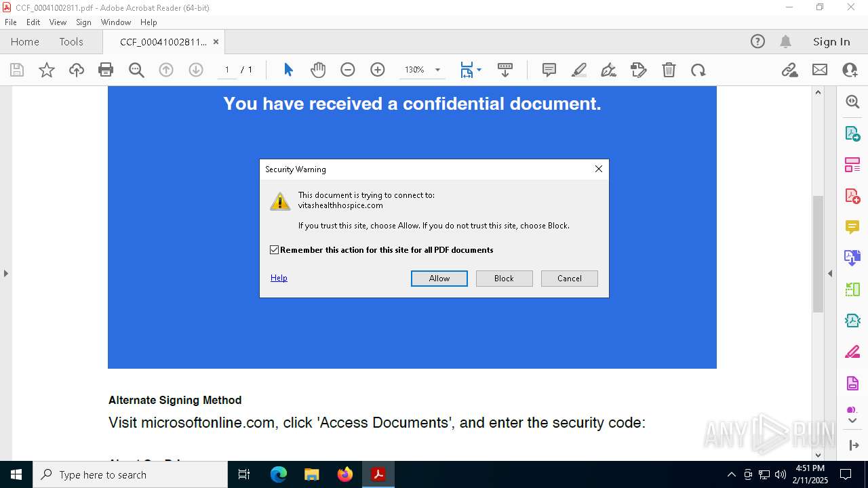Click the vertical scrollbar thumb
The image size is (868, 488).
818,253
